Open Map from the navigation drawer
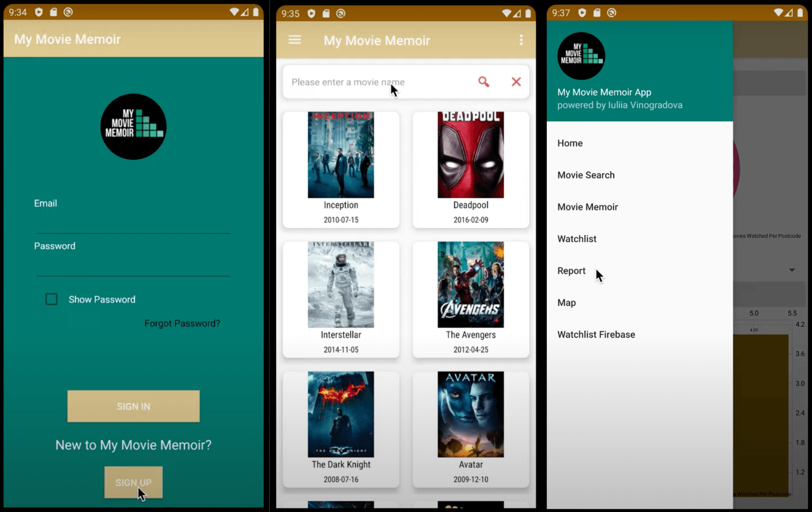812x512 pixels. pyautogui.click(x=640, y=303)
